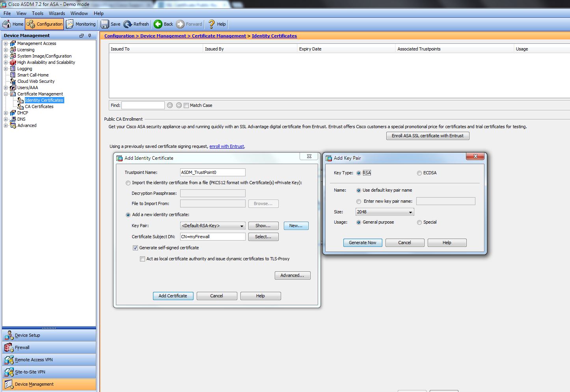
Task: Select ECDSA key type radio
Action: [419, 173]
